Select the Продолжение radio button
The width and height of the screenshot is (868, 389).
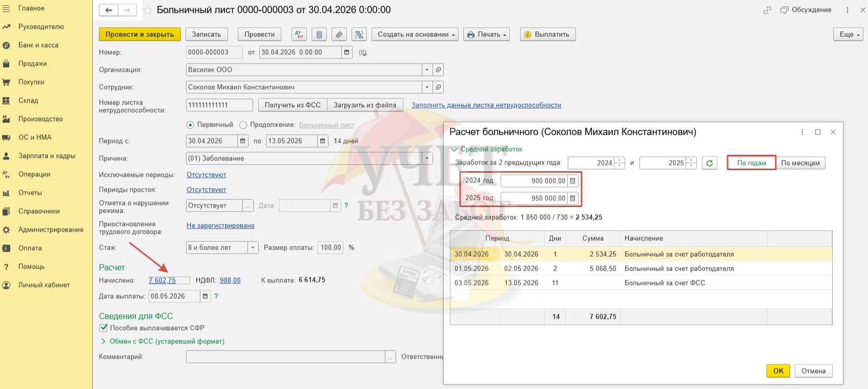click(x=243, y=125)
